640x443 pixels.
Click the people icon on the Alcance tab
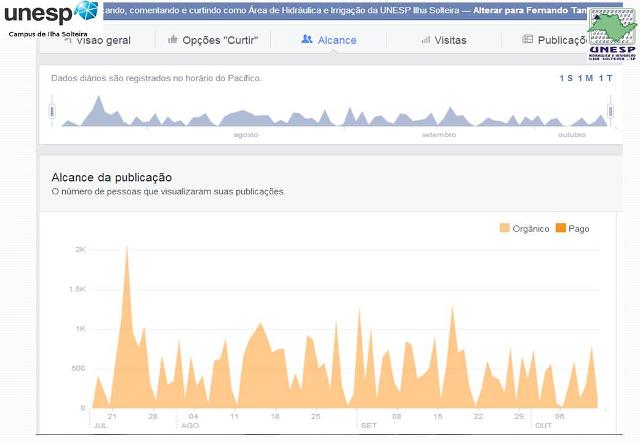point(307,40)
